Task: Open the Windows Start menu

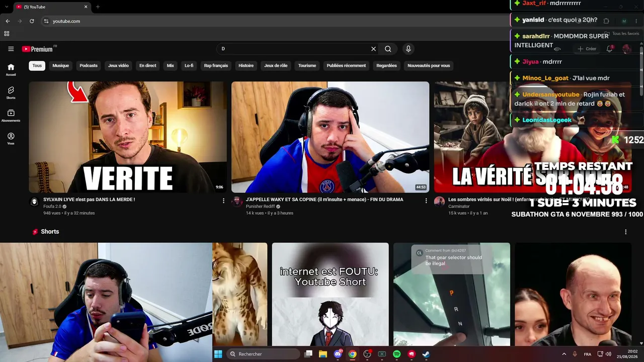Action: tap(218, 354)
